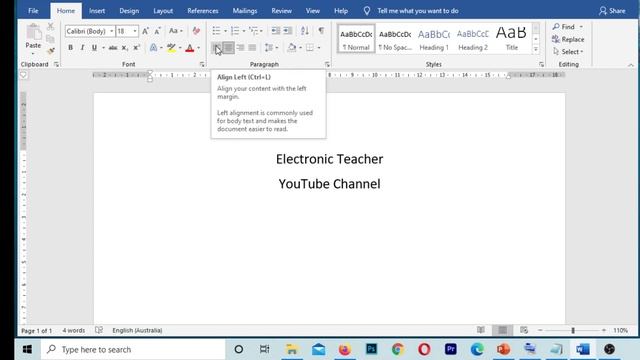Open Replace in Editing group
This screenshot has height=360, width=640.
(x=568, y=39)
